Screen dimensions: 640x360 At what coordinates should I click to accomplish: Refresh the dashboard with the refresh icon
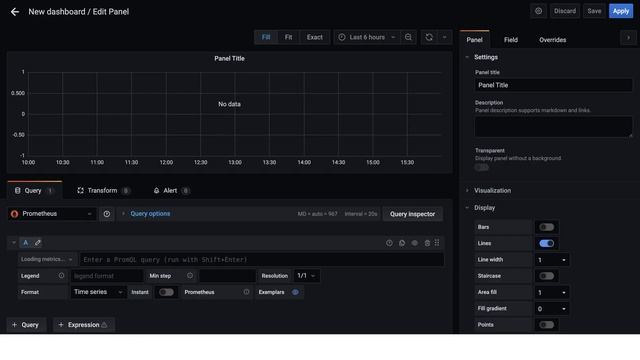[429, 37]
